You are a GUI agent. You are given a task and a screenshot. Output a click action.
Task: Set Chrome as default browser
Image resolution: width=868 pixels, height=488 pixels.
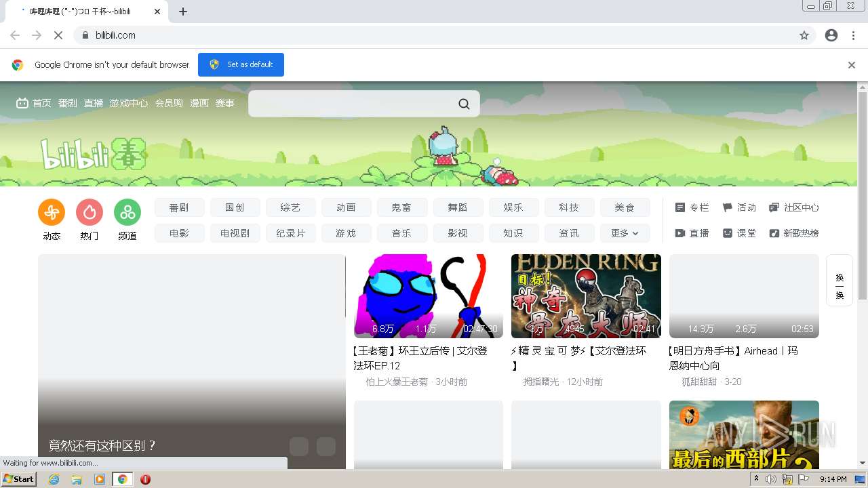coord(241,65)
